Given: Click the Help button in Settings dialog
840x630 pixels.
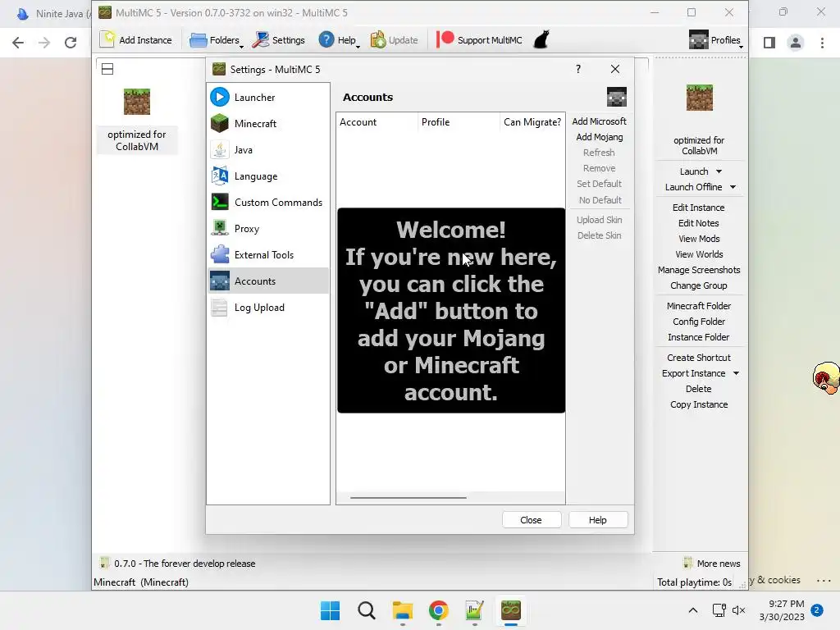Looking at the screenshot, I should [x=597, y=519].
